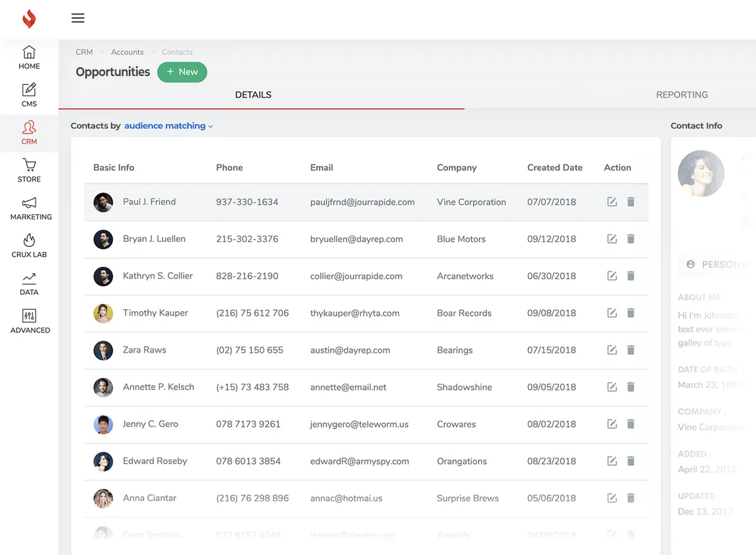Click CRM breadcrumb link
Screen dimensions: 756x555
(84, 52)
